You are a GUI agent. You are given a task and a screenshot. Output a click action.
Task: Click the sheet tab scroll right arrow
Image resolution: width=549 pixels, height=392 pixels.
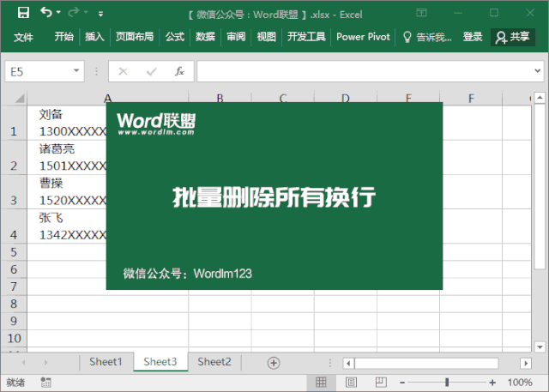coord(45,363)
